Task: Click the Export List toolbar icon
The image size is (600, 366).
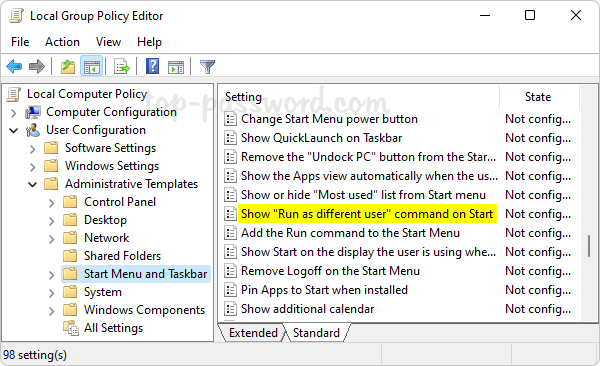Action: point(122,67)
